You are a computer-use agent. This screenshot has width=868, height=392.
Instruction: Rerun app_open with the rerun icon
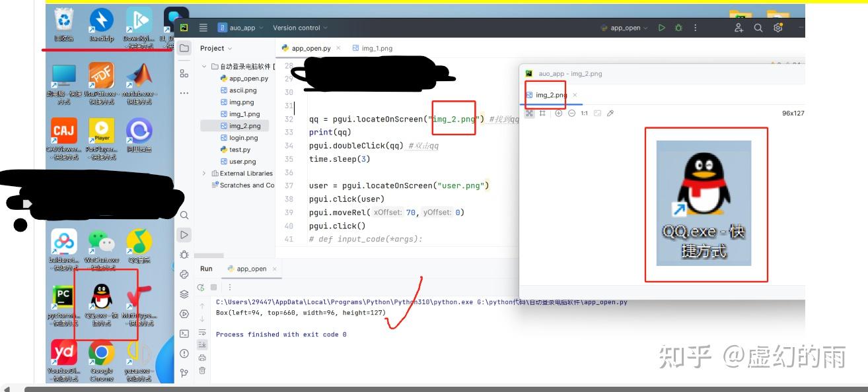(201, 286)
